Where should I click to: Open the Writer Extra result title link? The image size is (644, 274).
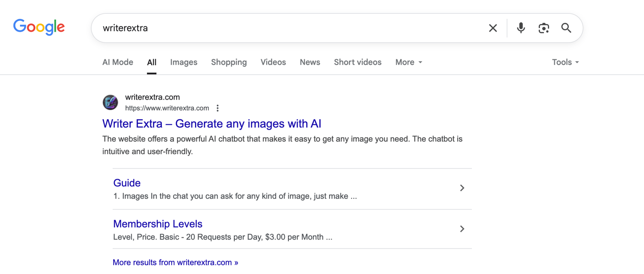[212, 123]
